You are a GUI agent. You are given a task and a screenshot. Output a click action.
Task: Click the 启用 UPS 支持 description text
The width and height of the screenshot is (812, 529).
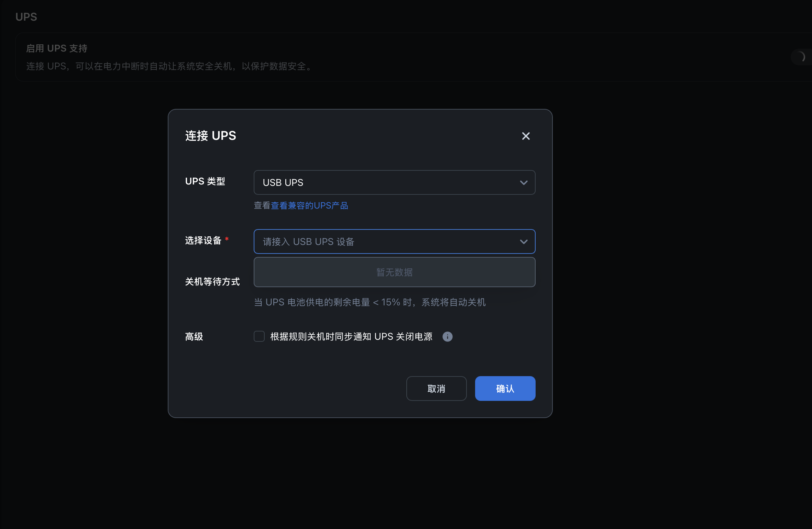pyautogui.click(x=169, y=66)
